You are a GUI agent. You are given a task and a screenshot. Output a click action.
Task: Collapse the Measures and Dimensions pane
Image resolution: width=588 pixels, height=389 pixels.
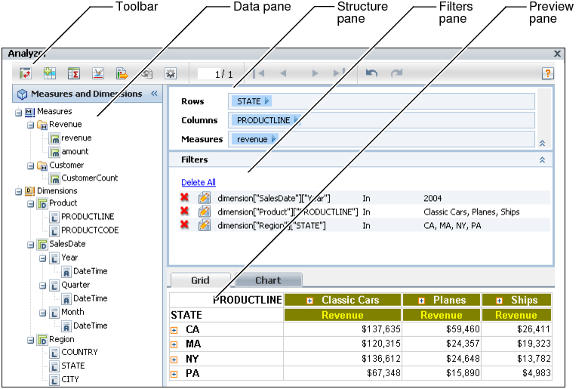(154, 94)
